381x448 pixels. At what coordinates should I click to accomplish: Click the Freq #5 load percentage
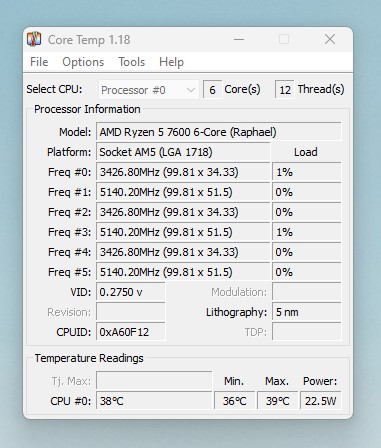(x=307, y=272)
